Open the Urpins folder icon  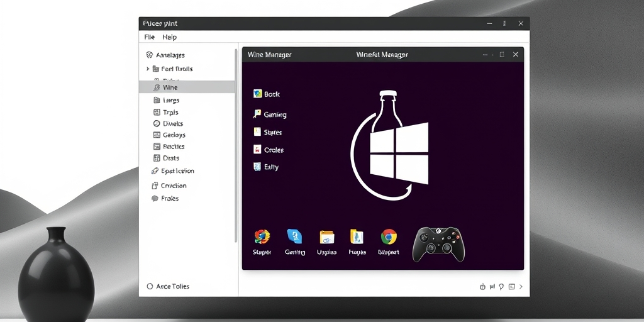click(327, 237)
